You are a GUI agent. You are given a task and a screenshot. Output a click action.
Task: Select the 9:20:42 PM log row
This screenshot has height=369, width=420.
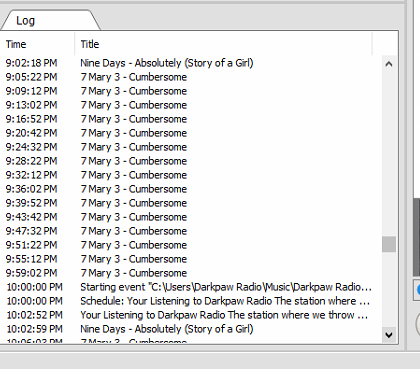191,133
